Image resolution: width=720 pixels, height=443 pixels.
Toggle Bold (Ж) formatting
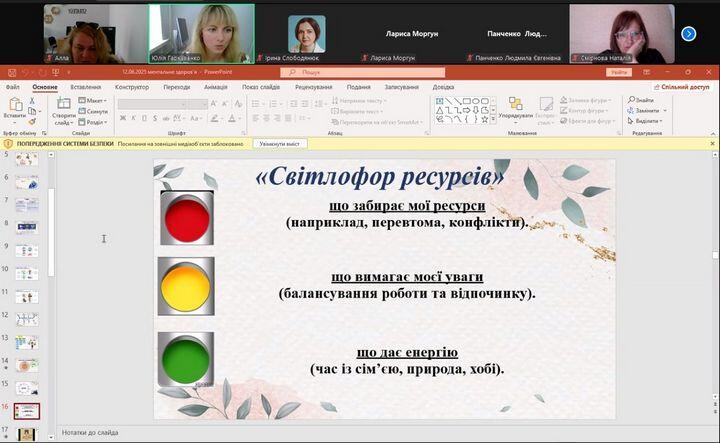(x=123, y=118)
